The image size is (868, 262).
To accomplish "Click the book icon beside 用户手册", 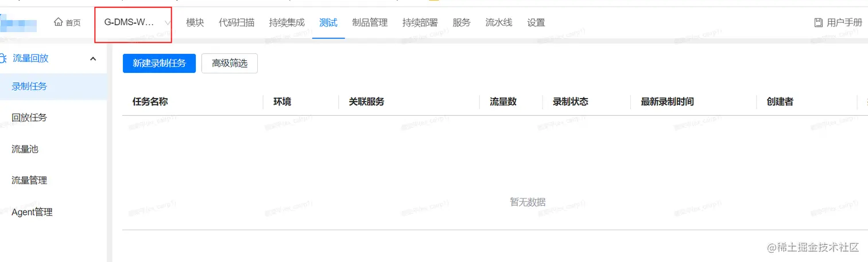I will (x=819, y=23).
